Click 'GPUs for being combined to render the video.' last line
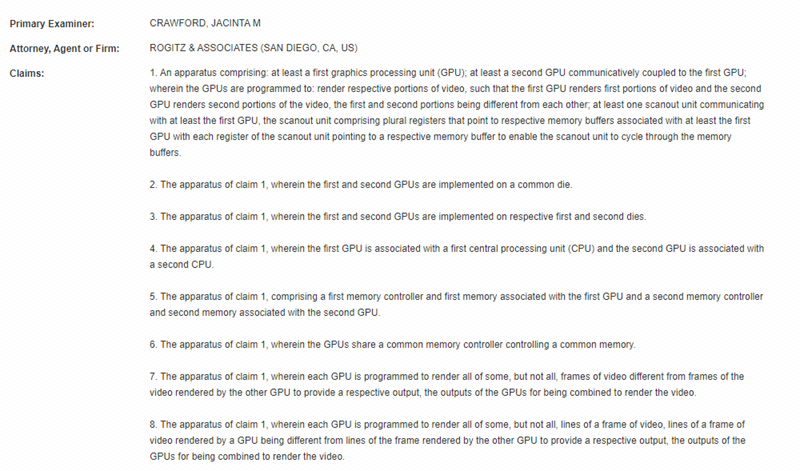This screenshot has height=471, width=800. coord(247,457)
